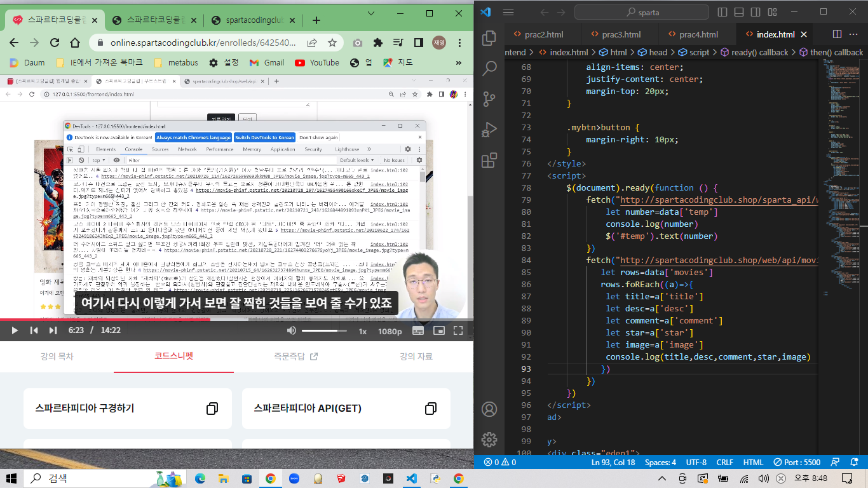Image resolution: width=868 pixels, height=488 pixels.
Task: Open VS Code Accounts menu
Action: pos(489,409)
